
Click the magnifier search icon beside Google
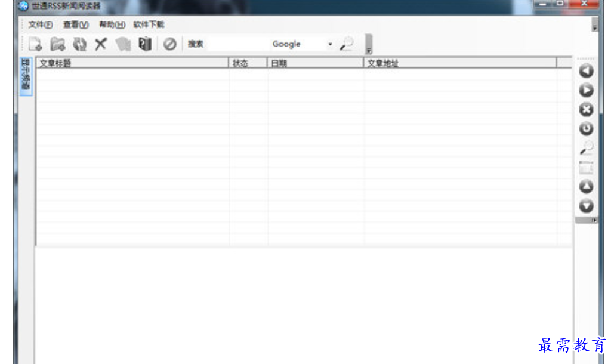347,44
